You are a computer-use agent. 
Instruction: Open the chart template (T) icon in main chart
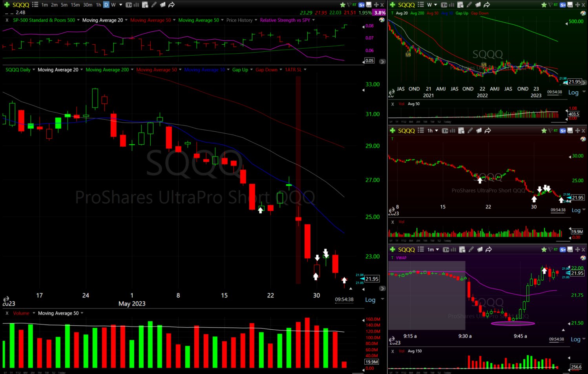(129, 5)
